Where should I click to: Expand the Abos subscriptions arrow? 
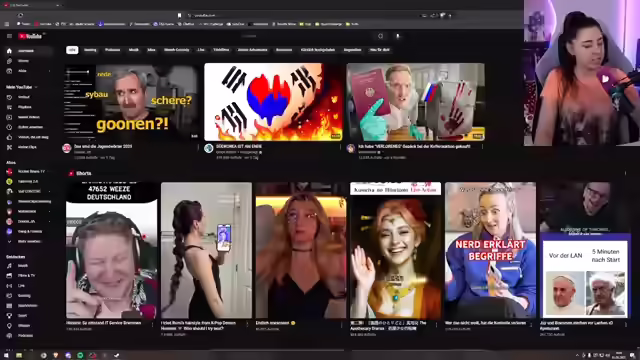[x=50, y=71]
